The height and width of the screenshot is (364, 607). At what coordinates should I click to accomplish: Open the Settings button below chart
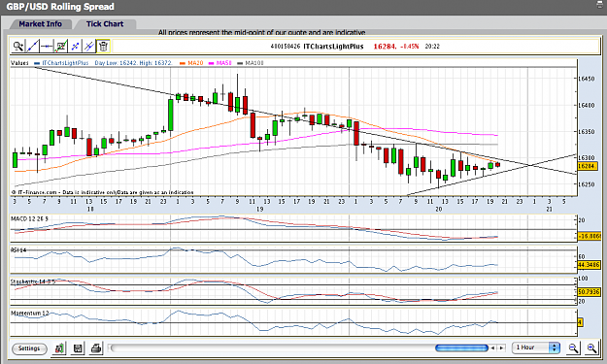click(29, 348)
